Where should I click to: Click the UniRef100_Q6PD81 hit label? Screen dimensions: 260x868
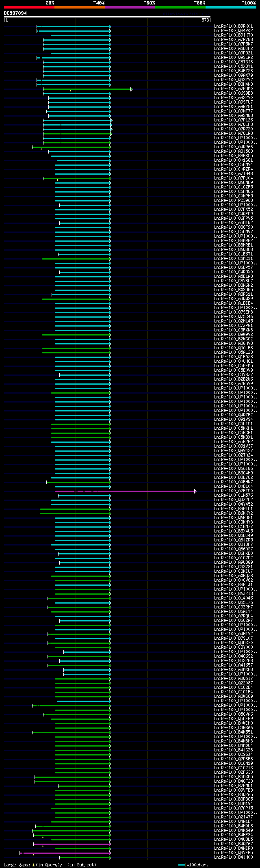pos(233,518)
